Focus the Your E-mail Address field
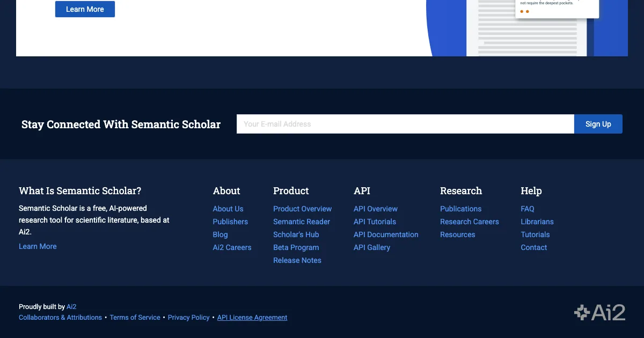644x338 pixels. click(x=405, y=124)
